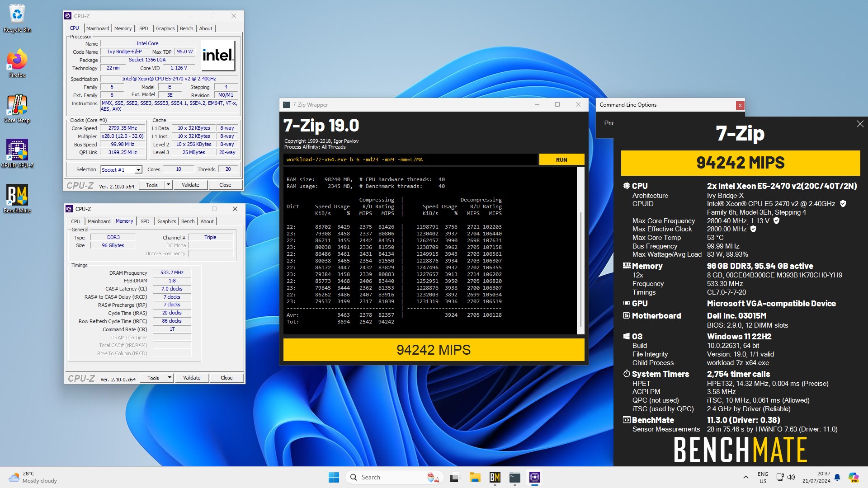The image size is (868, 488).
Task: Open Mainboard tab in lower CPU-Z window
Action: (x=99, y=221)
